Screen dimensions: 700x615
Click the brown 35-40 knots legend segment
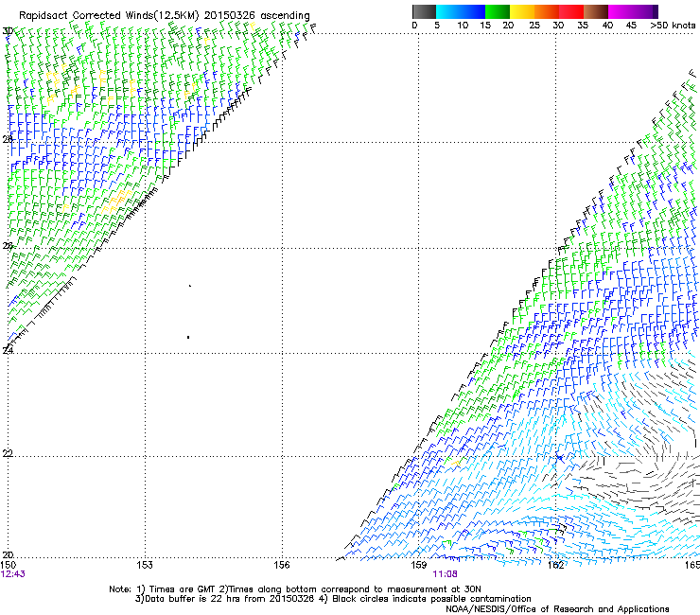(x=596, y=11)
